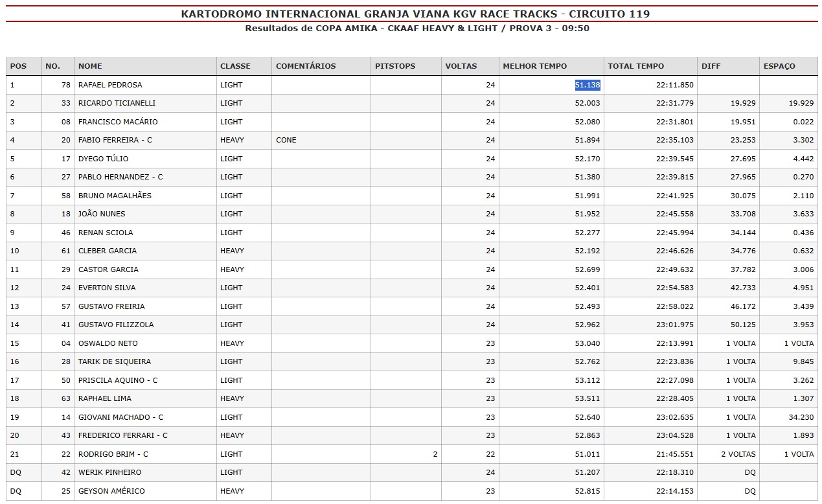Click total time 22:14.153 of Geyson Américo
The image size is (822, 504).
(674, 491)
